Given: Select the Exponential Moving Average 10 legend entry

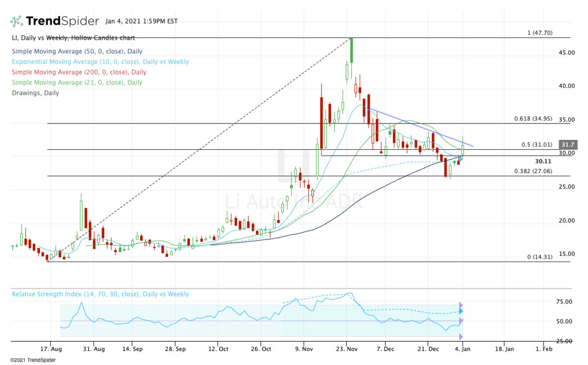Looking at the screenshot, I should (100, 62).
